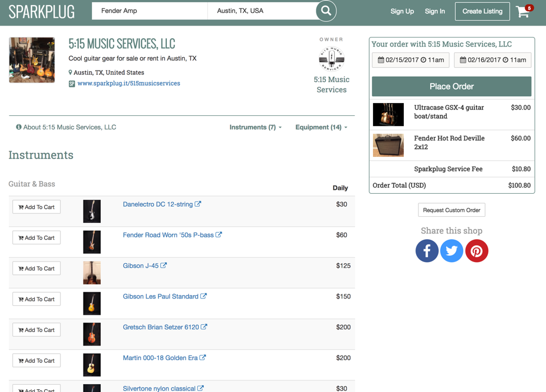Expand the Equipment (14) dropdown
This screenshot has height=392, width=546.
321,127
